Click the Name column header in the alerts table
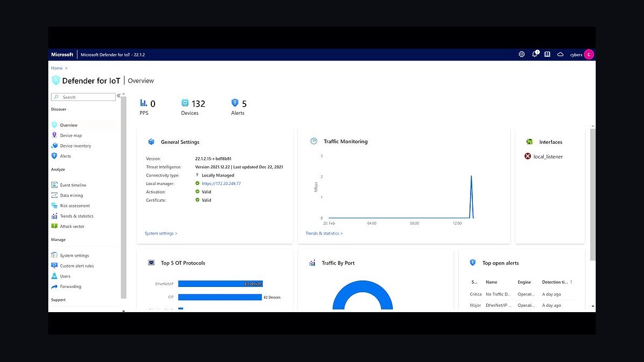Screen dimensions: 644x362 coord(492,282)
